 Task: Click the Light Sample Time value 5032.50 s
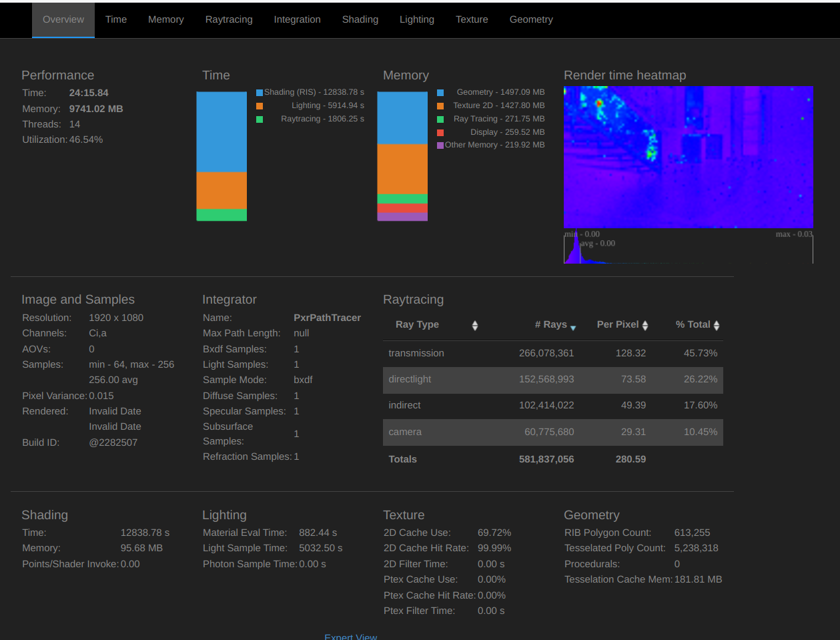[321, 548]
